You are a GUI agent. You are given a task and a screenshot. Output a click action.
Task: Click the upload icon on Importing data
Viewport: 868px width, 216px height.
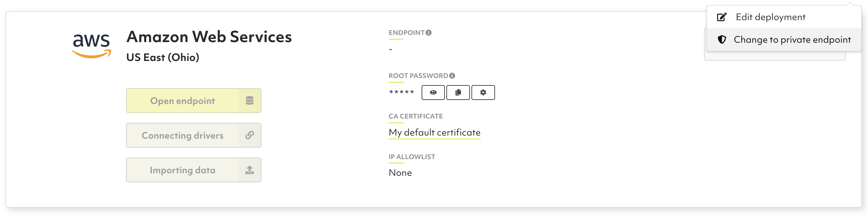(249, 170)
